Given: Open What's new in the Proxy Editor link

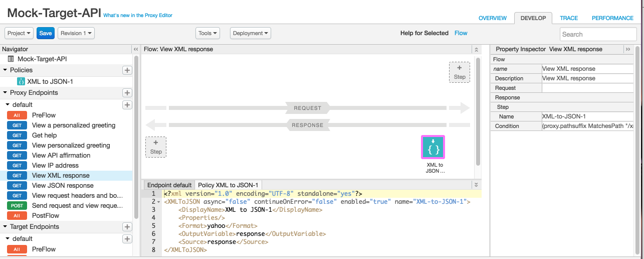Looking at the screenshot, I should pyautogui.click(x=138, y=16).
